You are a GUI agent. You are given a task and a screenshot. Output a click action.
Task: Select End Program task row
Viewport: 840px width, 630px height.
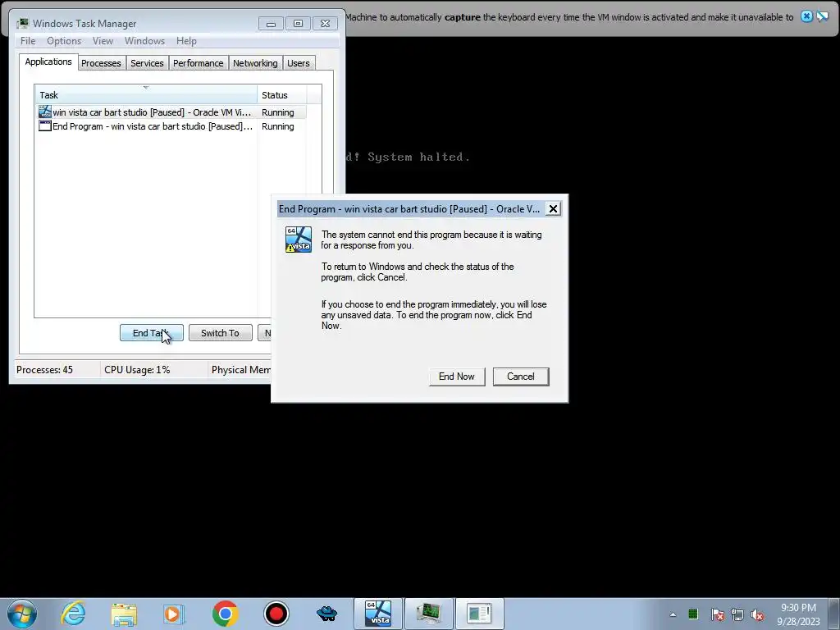172,126
